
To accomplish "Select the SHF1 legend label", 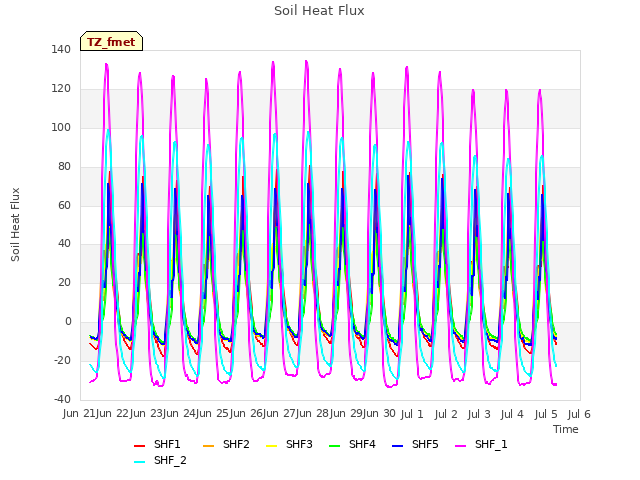I will tap(167, 444).
